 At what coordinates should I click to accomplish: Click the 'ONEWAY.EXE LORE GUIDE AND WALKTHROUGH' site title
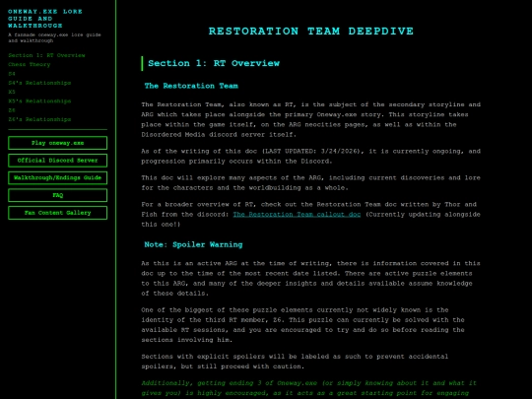(x=44, y=19)
